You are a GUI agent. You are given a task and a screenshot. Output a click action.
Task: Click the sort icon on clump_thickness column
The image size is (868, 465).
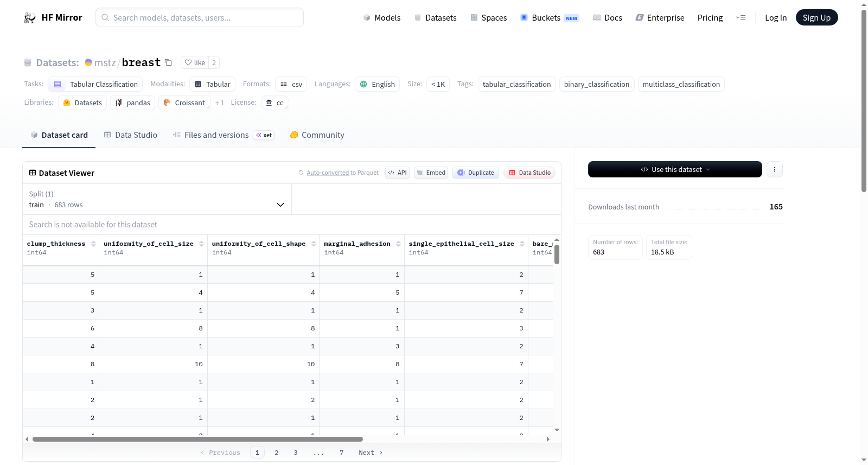click(93, 244)
